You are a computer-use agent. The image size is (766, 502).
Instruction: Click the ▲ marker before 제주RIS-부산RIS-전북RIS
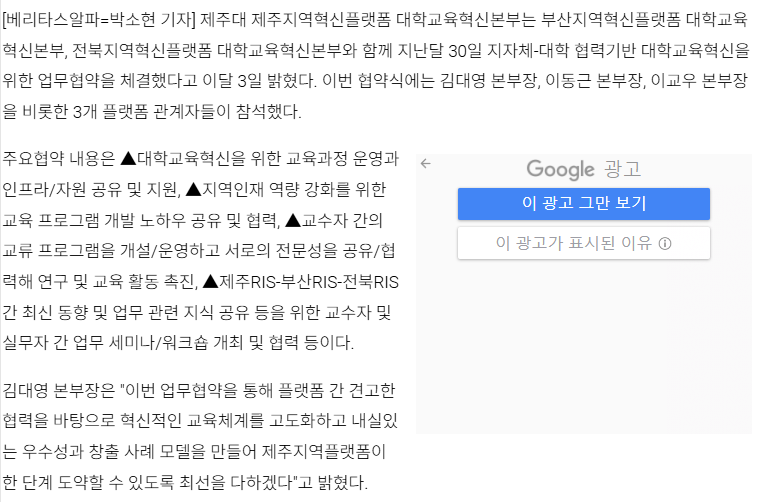[x=211, y=281]
